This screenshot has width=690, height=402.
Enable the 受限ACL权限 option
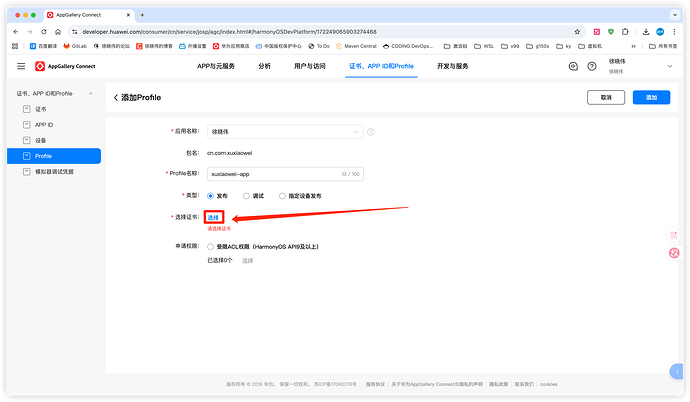click(x=210, y=247)
